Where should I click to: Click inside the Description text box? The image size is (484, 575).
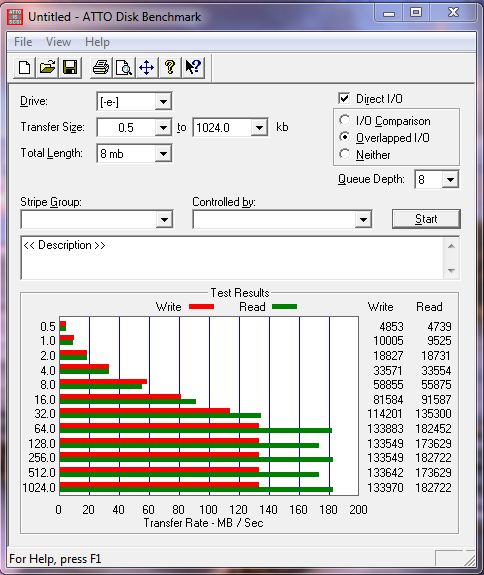click(x=232, y=258)
